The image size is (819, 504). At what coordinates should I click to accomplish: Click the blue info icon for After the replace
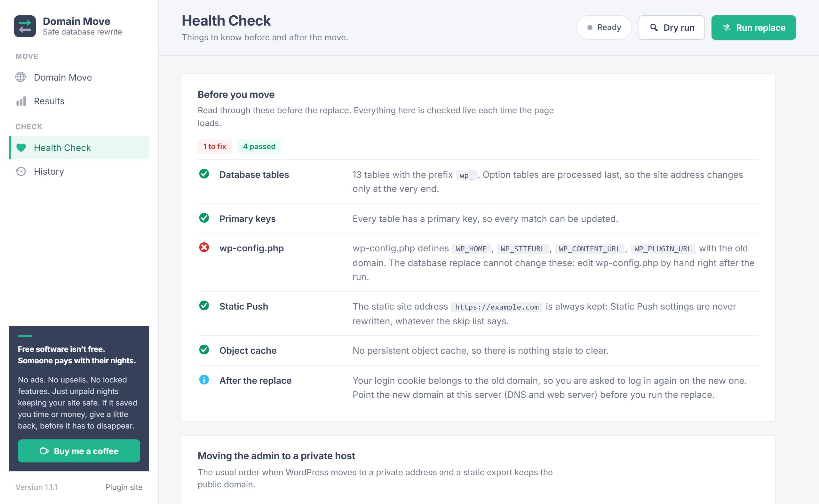pos(204,380)
